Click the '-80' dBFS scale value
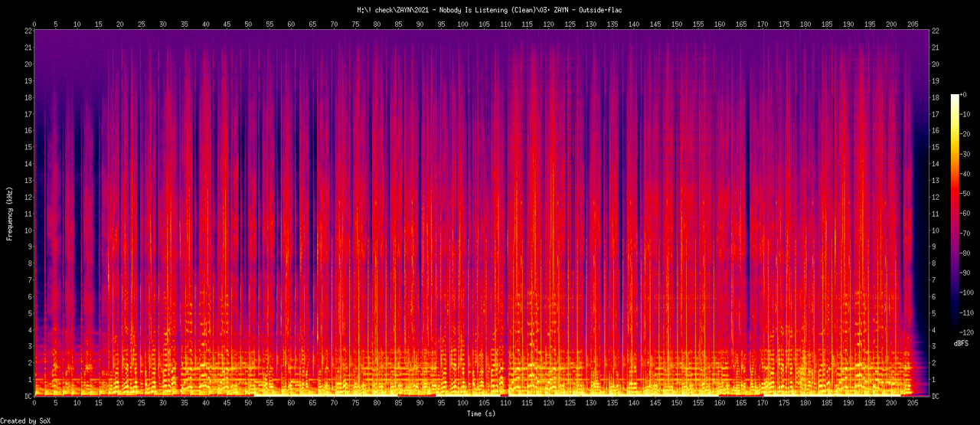 pos(967,253)
